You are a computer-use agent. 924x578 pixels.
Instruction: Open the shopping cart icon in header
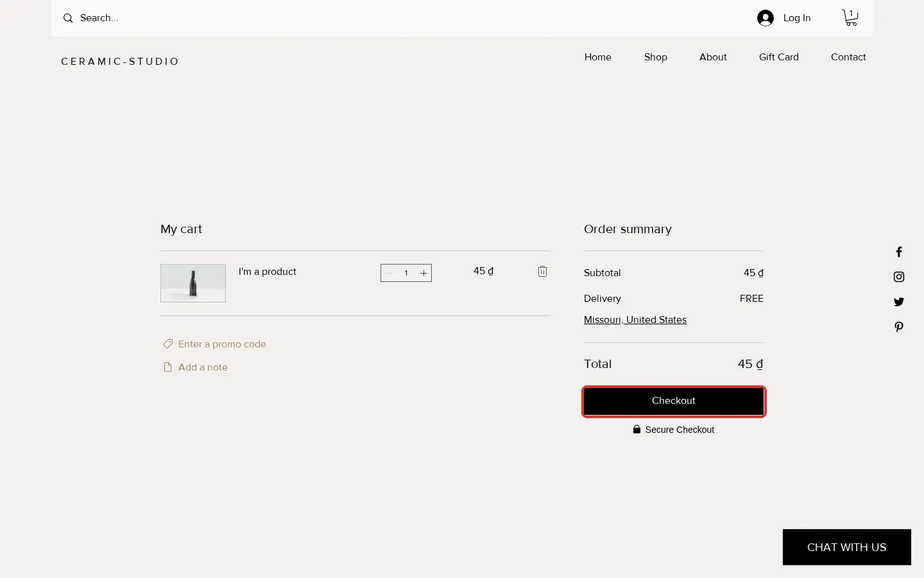850,17
